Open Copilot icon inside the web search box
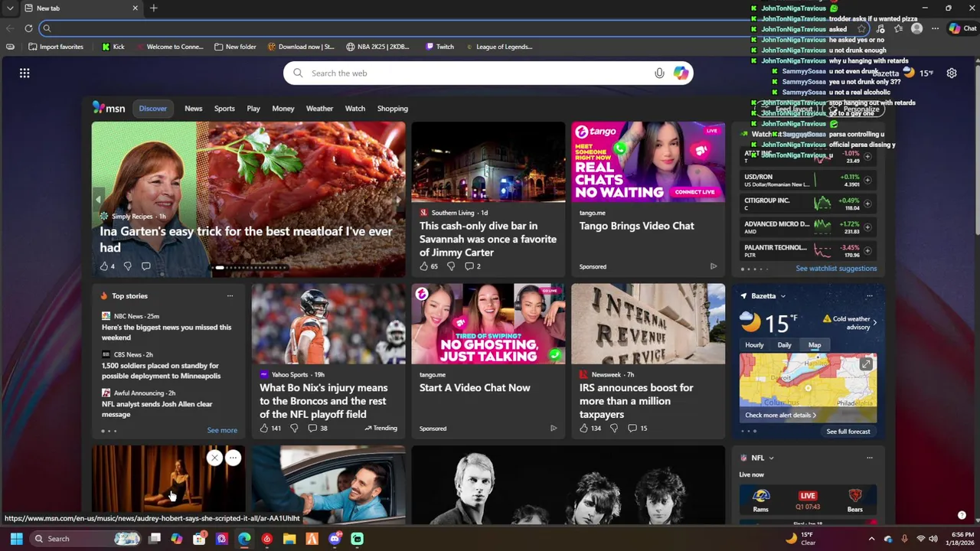Image resolution: width=980 pixels, height=551 pixels. tap(681, 73)
